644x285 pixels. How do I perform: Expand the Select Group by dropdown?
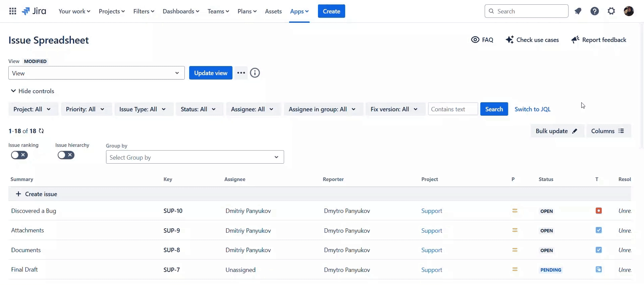click(x=195, y=157)
